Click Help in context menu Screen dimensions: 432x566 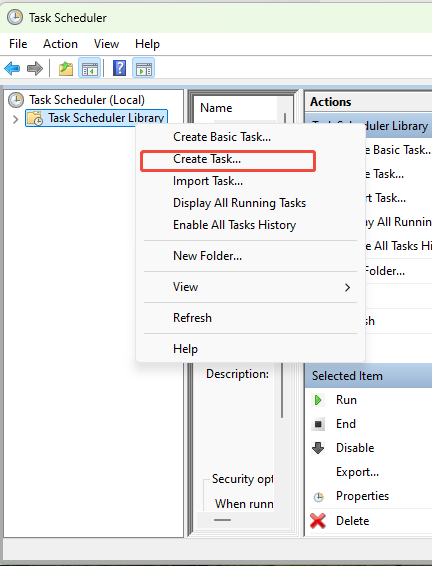pos(250,349)
